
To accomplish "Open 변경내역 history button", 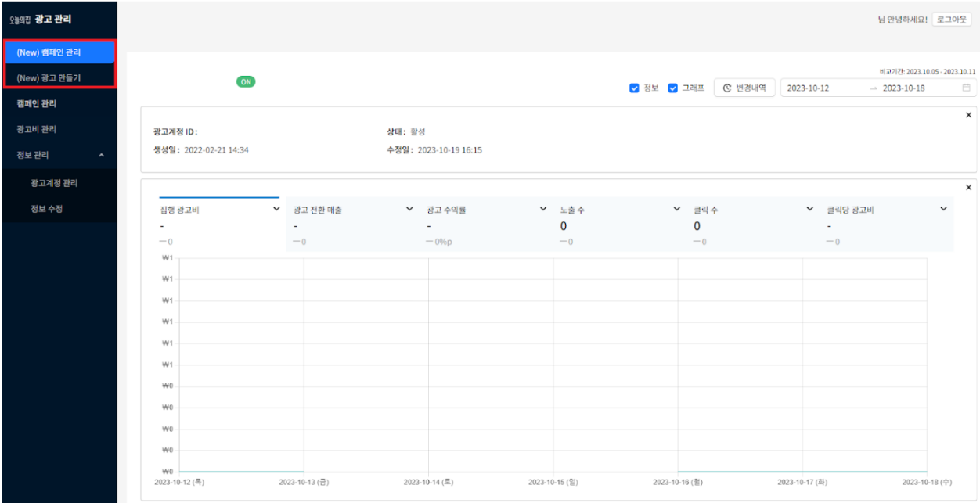I will point(744,88).
